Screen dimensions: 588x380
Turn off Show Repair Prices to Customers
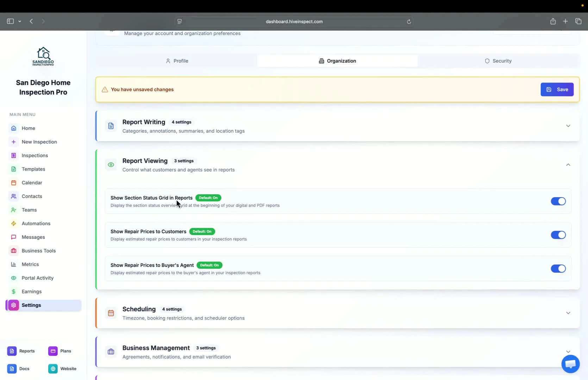point(558,235)
